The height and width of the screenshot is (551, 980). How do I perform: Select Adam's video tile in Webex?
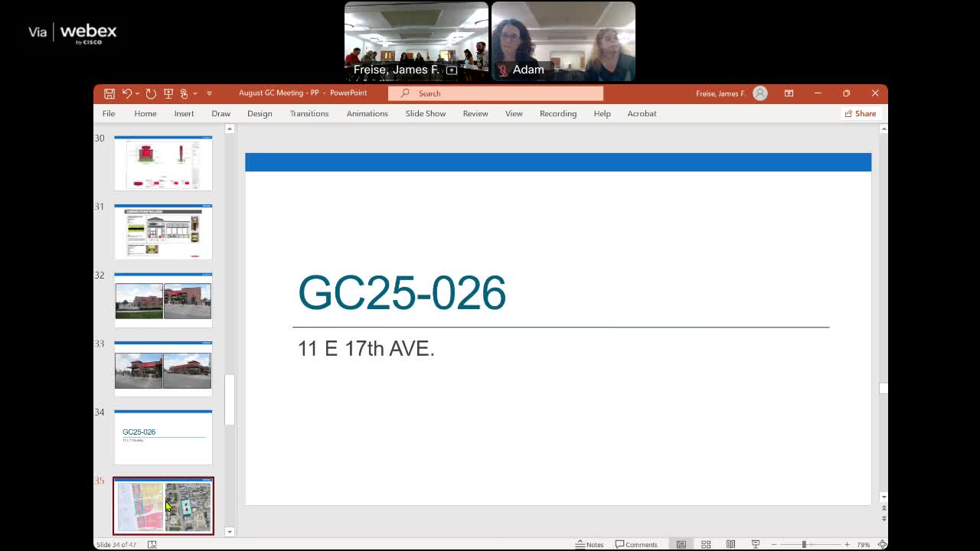click(563, 41)
